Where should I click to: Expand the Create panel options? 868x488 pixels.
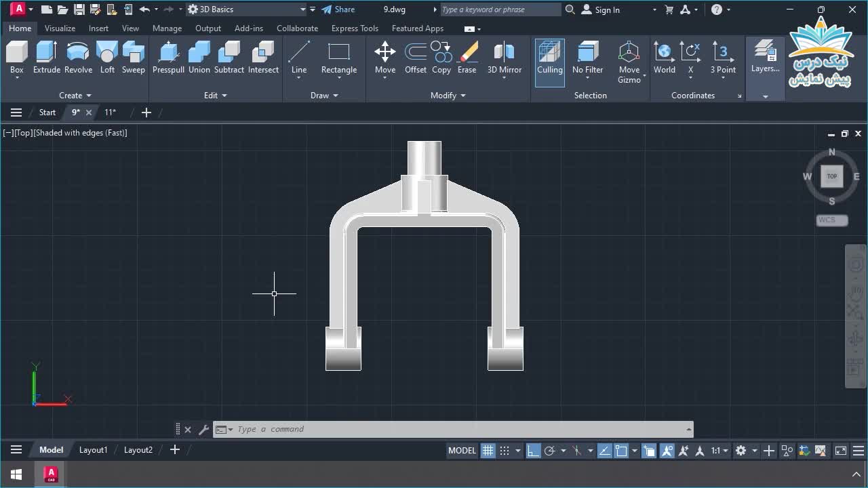[x=75, y=96]
